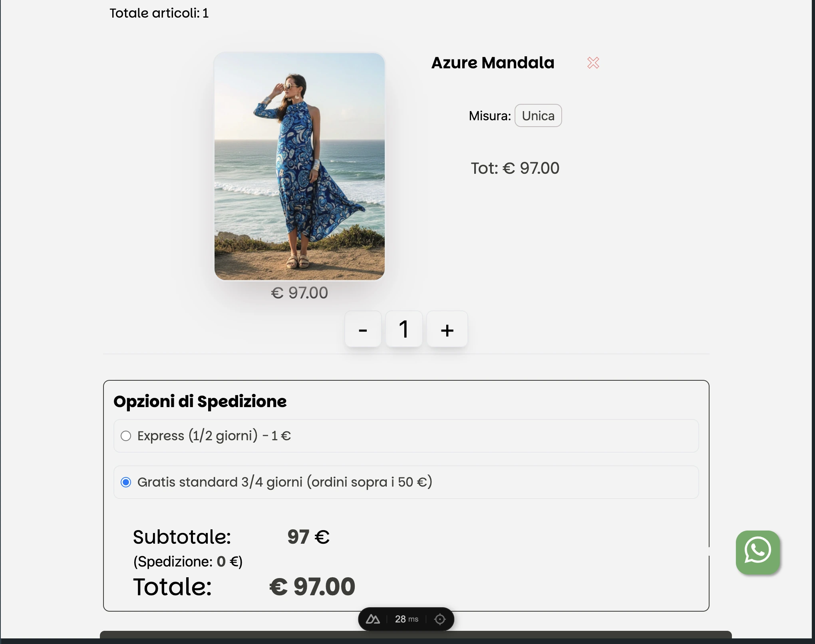Click the "Totale articoli: 1" counter

(159, 13)
